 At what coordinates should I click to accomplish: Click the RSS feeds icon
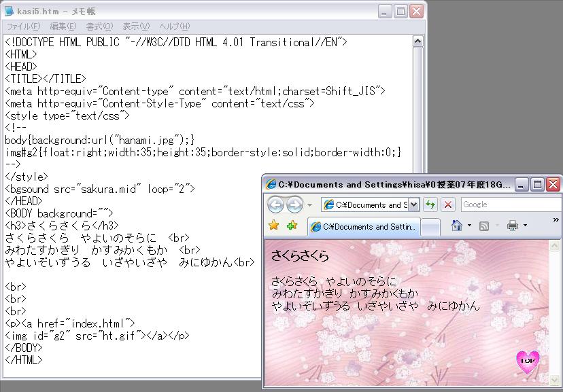pyautogui.click(x=484, y=226)
